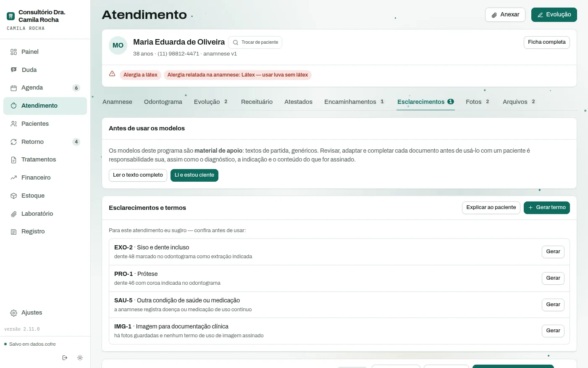Viewport: 588px width, 368px height.
Task: Open Duda chat icon in sidebar
Action: click(13, 70)
